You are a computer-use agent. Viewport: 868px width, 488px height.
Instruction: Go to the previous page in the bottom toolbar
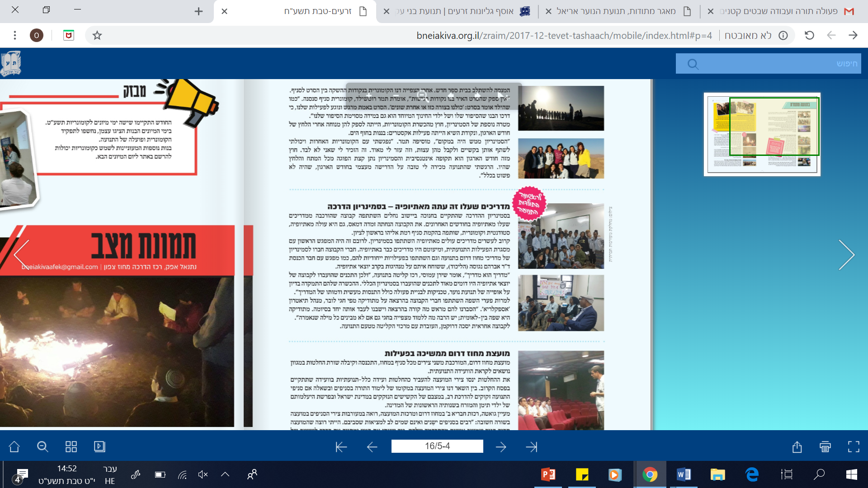372,447
